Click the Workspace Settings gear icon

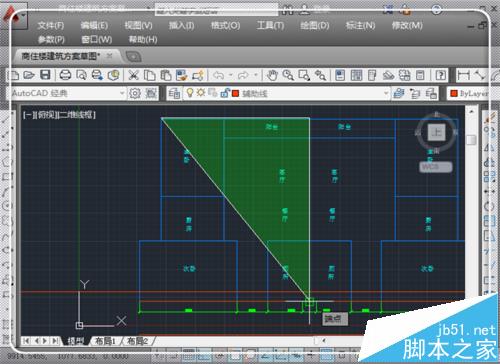135,93
